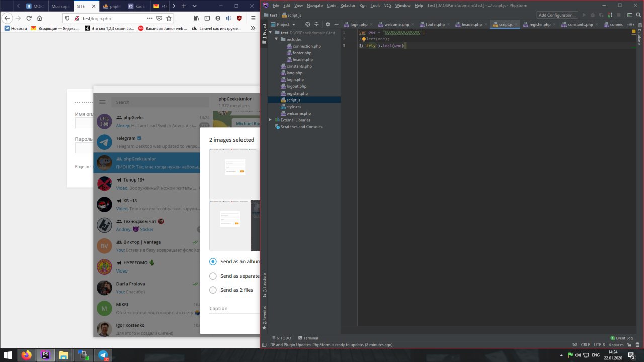
Task: Save page to Pocket
Action: click(x=159, y=18)
